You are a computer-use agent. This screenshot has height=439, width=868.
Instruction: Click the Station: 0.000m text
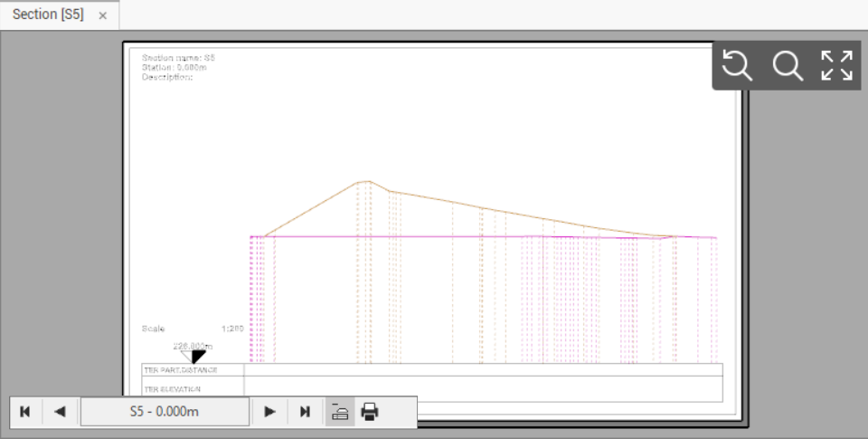pyautogui.click(x=175, y=67)
